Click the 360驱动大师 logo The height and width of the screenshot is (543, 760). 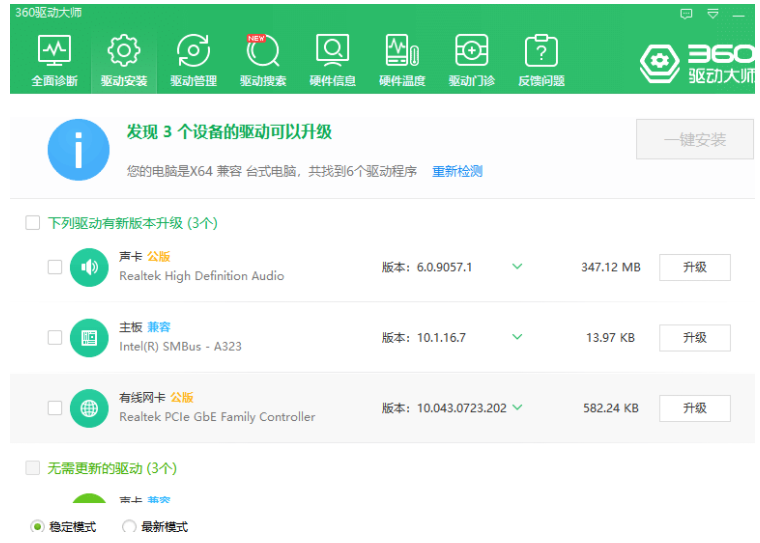(697, 64)
